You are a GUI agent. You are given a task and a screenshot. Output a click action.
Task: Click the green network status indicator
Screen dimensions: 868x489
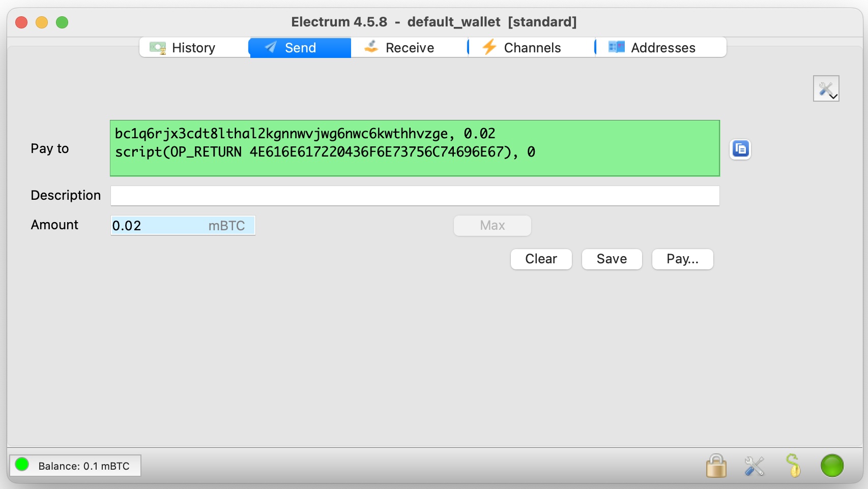tap(832, 466)
